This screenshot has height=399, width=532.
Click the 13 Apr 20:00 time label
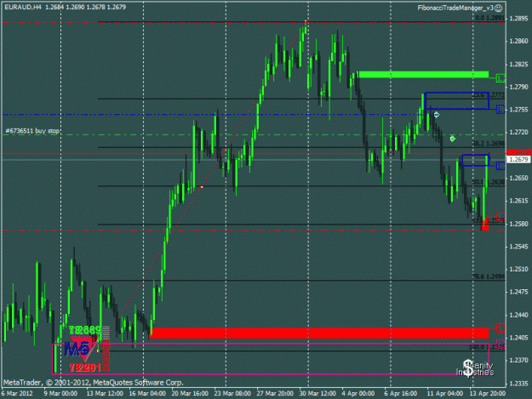pos(487,393)
